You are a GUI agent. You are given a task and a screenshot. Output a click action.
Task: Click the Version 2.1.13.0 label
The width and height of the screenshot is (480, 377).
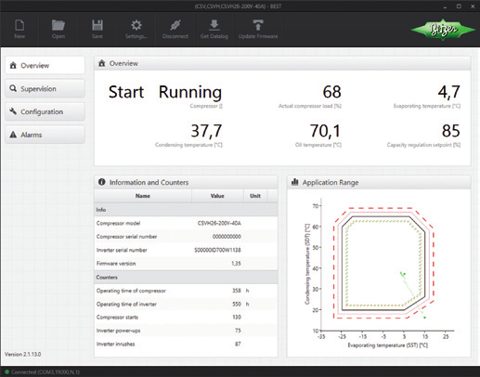click(23, 354)
